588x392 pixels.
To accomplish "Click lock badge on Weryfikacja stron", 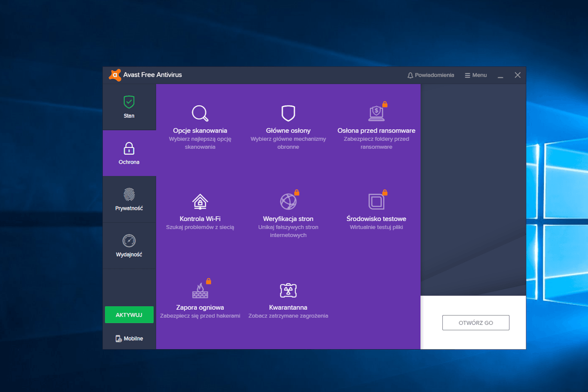I will coord(297,192).
